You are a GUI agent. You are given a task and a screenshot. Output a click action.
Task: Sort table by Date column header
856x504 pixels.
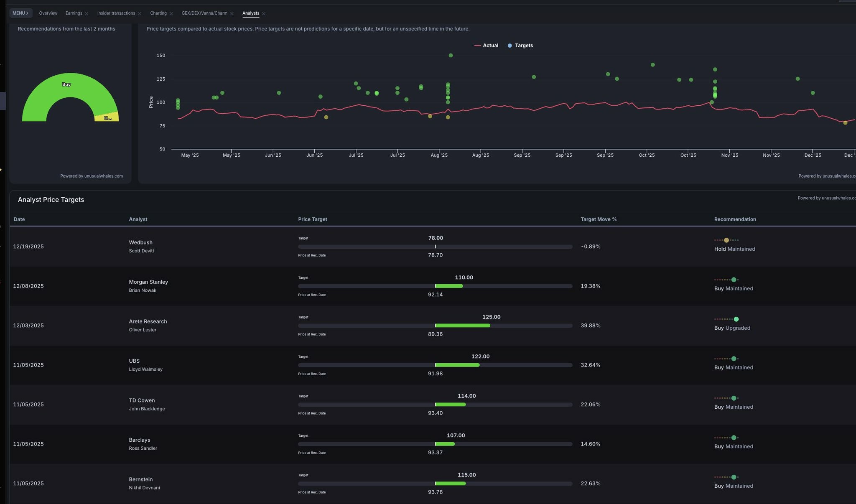(x=19, y=219)
